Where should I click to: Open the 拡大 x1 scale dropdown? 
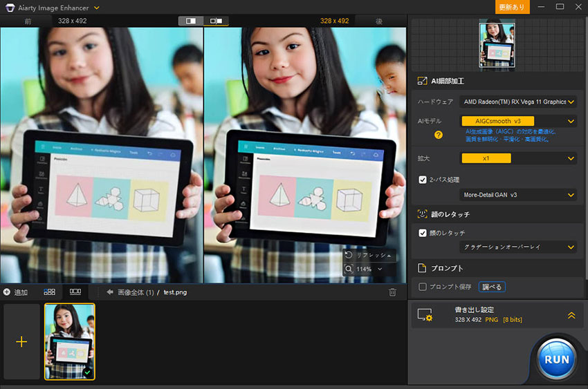click(x=518, y=158)
